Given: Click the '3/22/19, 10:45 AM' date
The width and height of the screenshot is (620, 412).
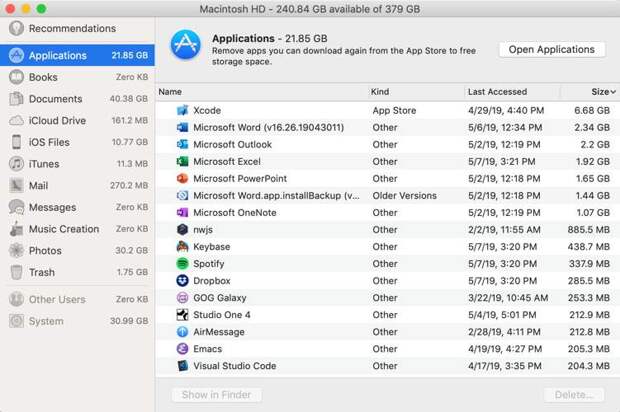Looking at the screenshot, I should pyautogui.click(x=508, y=298).
